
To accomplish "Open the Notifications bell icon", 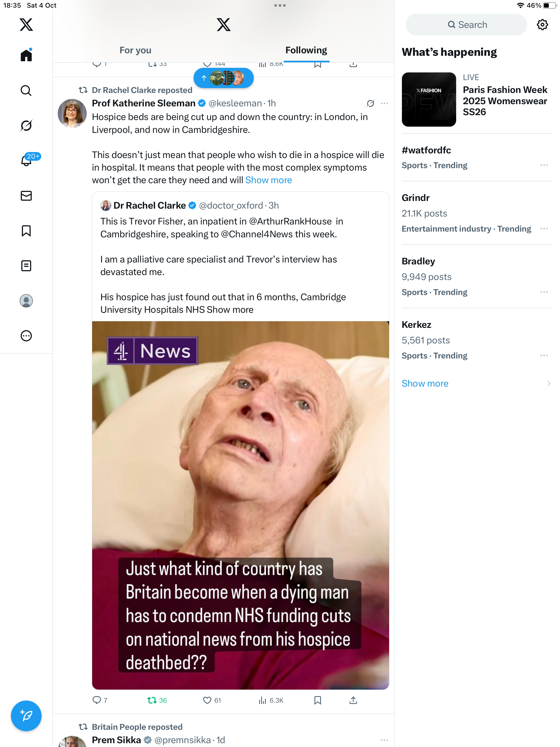I will pos(26,161).
